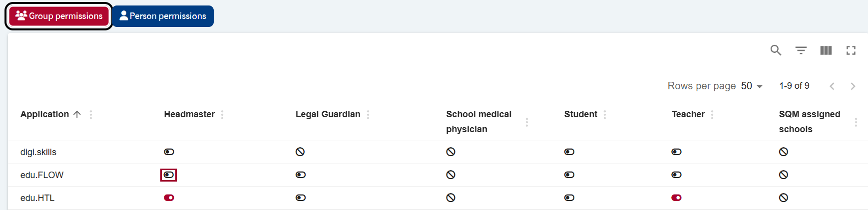Disable edu.HTL Teacher permission toggle
This screenshot has width=868, height=210.
[677, 198]
